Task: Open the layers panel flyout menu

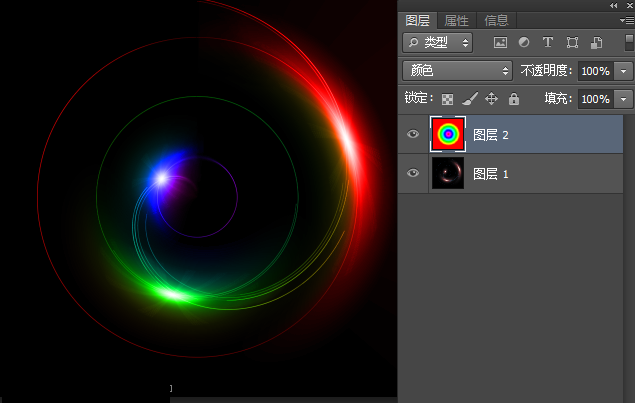Action: (x=626, y=20)
